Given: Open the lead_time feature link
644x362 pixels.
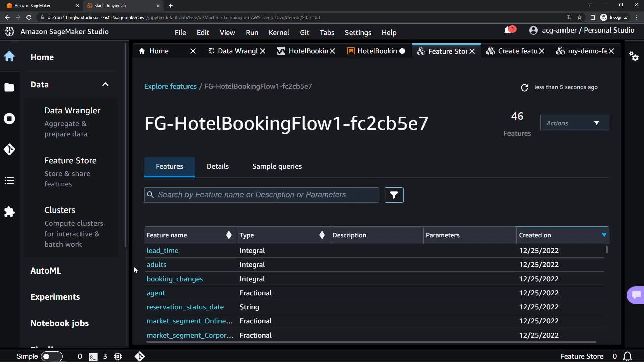Looking at the screenshot, I should click(162, 251).
